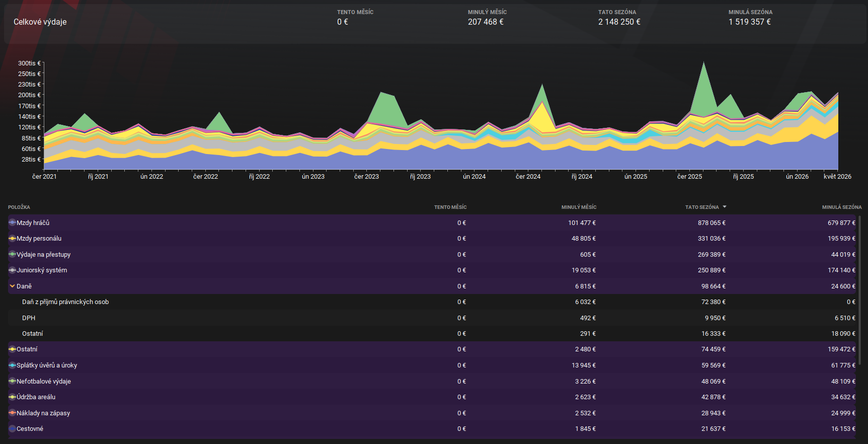Toggle the Výdaje na přestupy series icon
Screen dimensions: 868x444
point(12,254)
